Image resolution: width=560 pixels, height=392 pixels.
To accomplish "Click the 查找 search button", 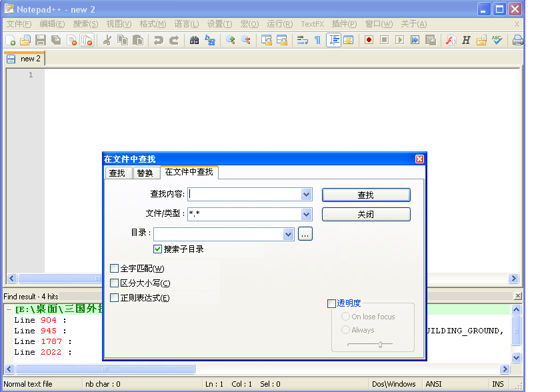I will click(366, 195).
